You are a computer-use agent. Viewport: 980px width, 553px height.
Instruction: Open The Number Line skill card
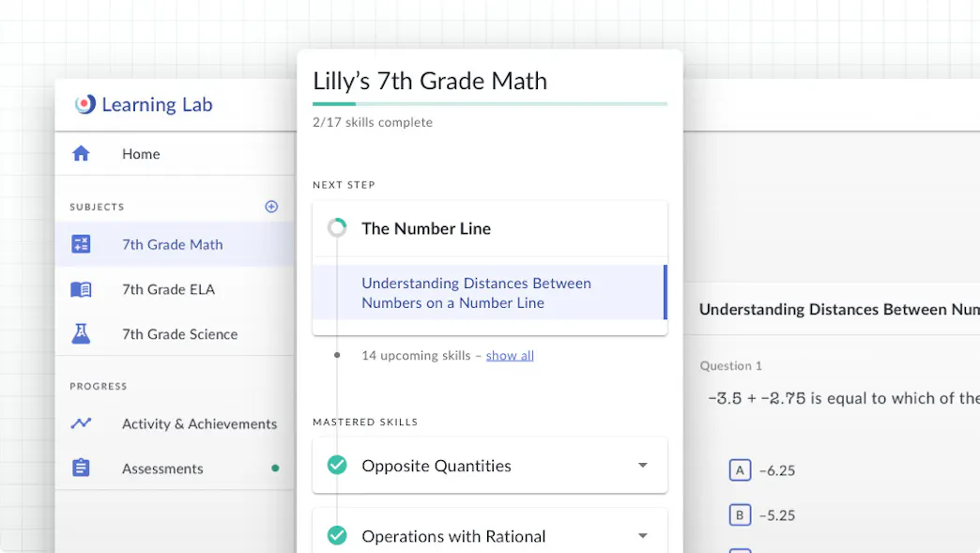pyautogui.click(x=426, y=228)
